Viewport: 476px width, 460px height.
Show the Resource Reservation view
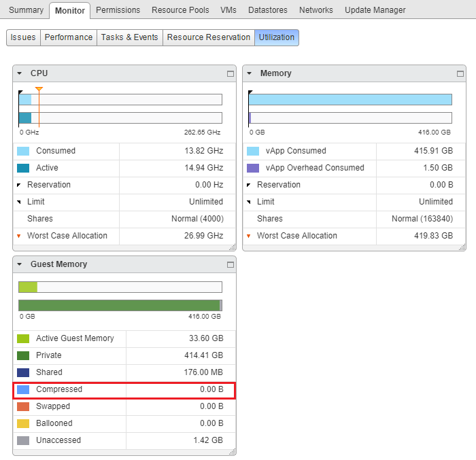[x=208, y=37]
